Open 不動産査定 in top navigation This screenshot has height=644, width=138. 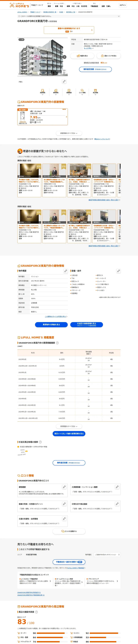[x=94, y=6]
